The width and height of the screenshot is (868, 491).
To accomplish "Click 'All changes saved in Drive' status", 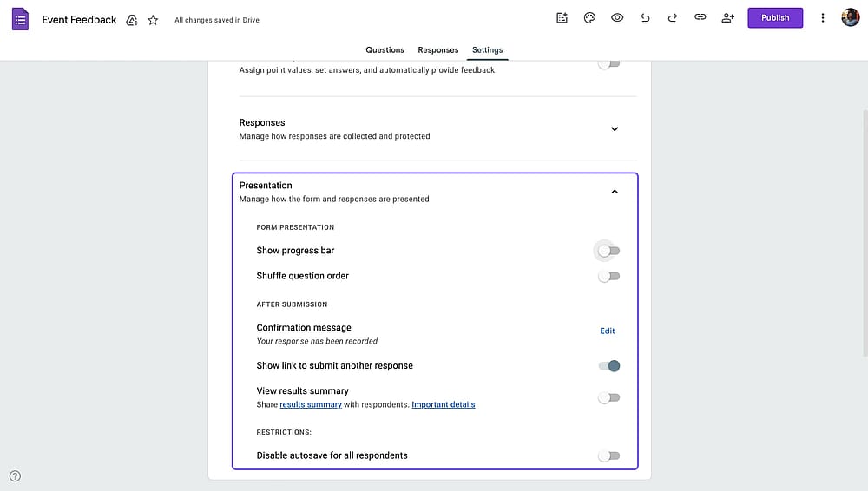I will (217, 20).
